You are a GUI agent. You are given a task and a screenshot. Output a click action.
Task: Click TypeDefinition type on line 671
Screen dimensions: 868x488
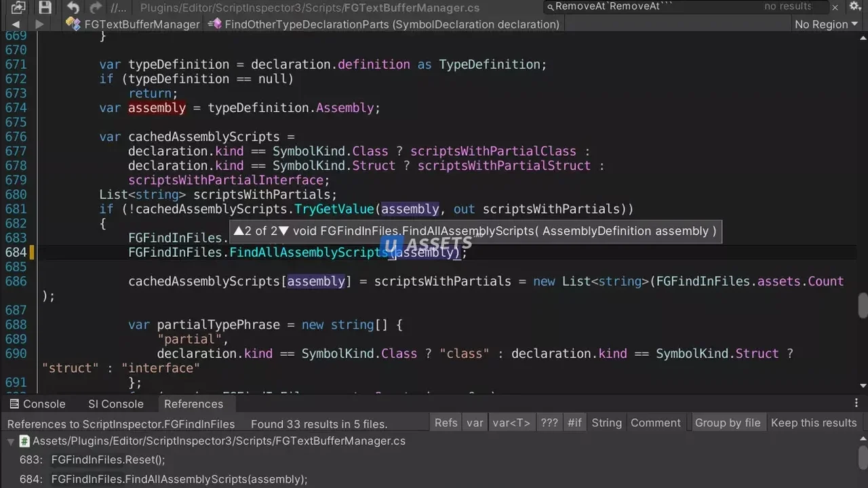tap(490, 64)
